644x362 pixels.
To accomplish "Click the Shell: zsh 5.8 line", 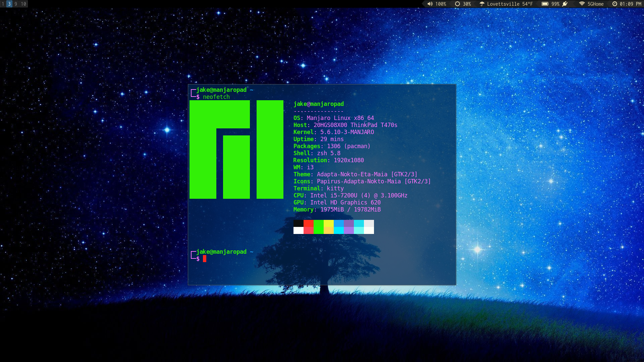I will pos(317,153).
